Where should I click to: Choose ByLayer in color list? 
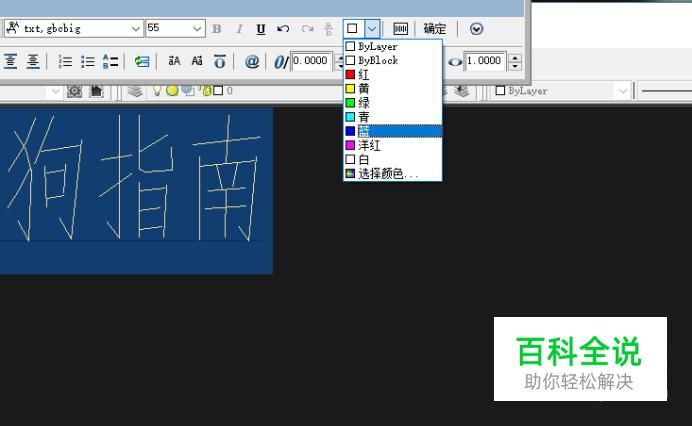(x=393, y=46)
